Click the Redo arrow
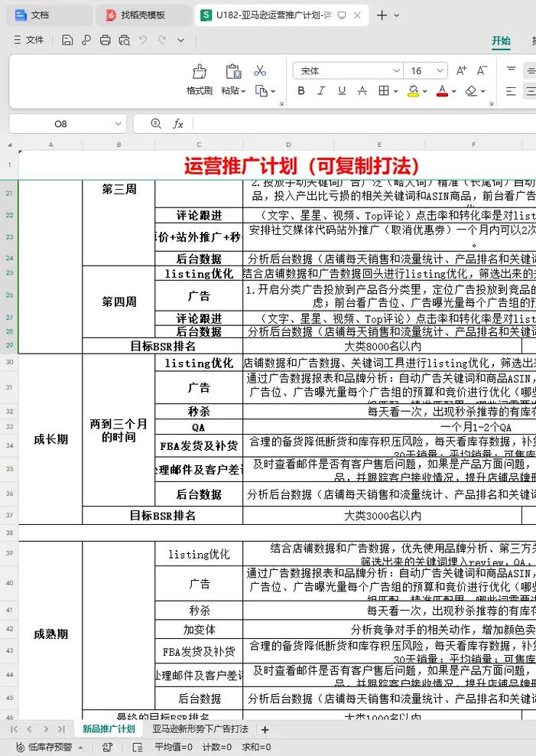536x756 pixels. [x=162, y=41]
